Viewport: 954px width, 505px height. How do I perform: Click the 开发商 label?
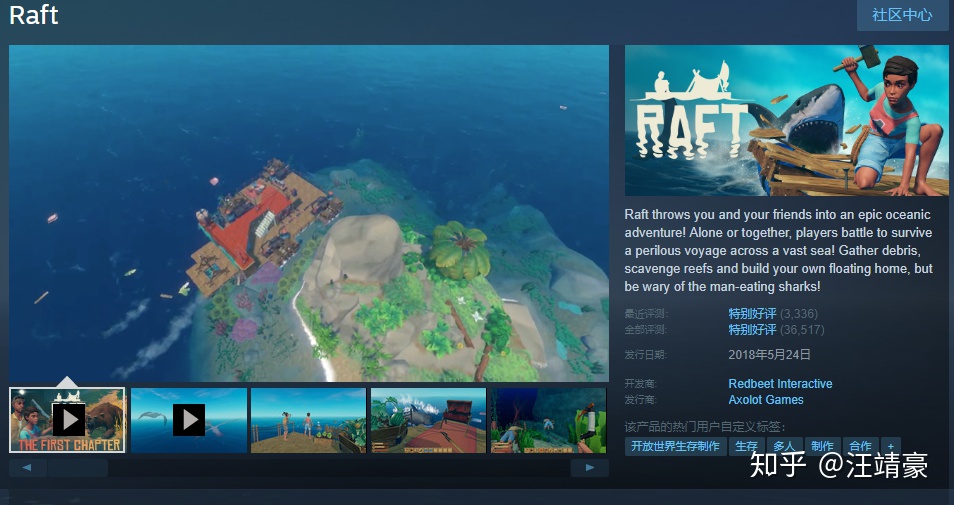(x=641, y=384)
